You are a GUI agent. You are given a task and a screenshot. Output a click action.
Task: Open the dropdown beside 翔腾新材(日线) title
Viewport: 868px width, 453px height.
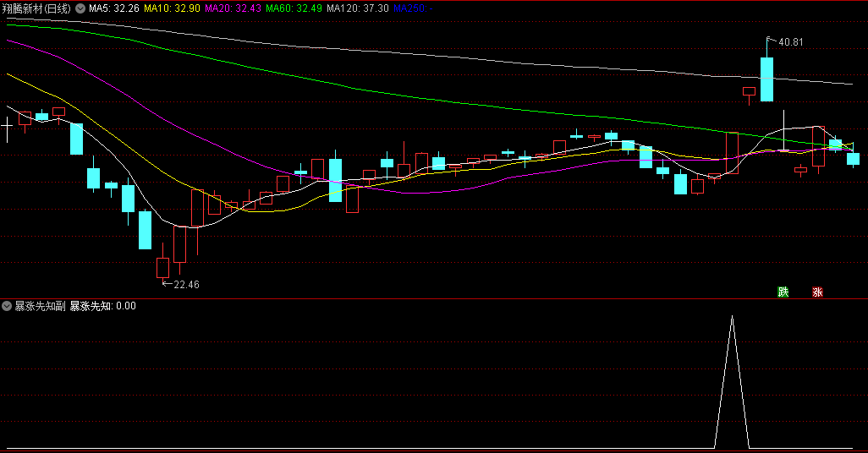(x=80, y=8)
